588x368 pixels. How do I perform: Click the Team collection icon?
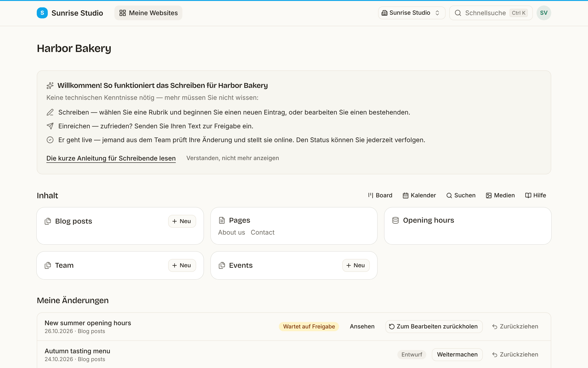click(48, 265)
